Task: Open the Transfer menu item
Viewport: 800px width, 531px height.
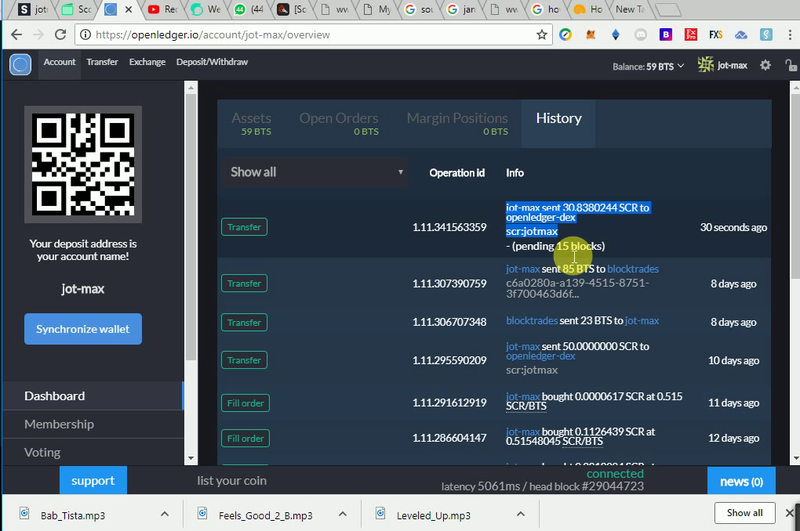Action: coord(102,62)
